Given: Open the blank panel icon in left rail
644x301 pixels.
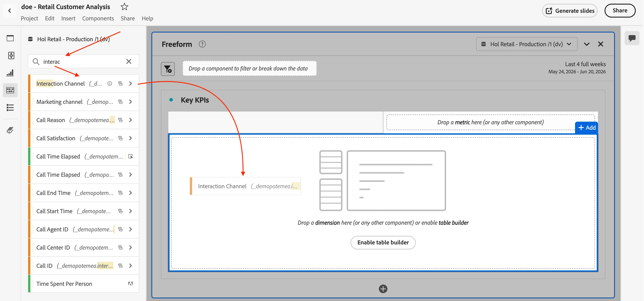Looking at the screenshot, I should click(x=10, y=38).
